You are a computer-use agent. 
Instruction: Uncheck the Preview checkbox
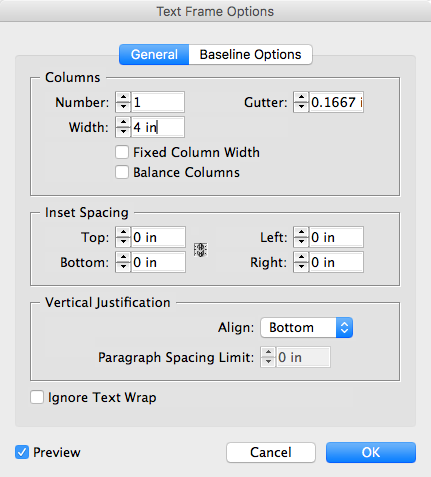pos(22,452)
